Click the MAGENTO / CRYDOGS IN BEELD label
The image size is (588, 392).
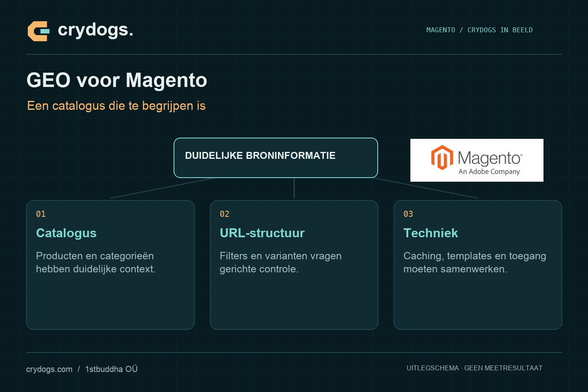[479, 30]
